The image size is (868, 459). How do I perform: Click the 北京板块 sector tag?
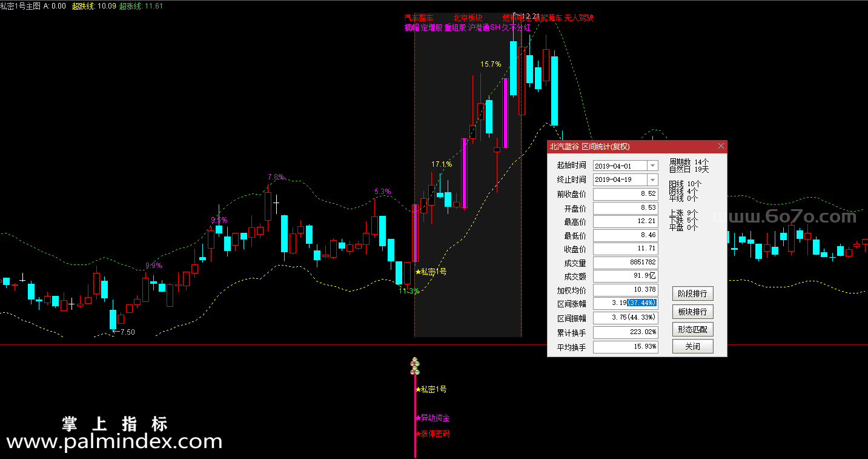[468, 18]
